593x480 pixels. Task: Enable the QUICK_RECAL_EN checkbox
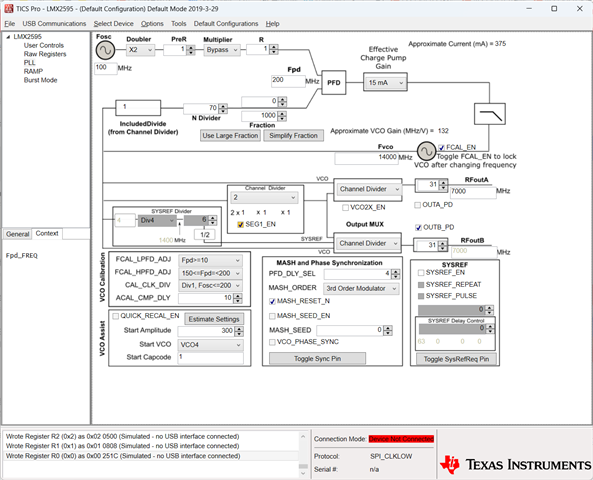point(116,316)
